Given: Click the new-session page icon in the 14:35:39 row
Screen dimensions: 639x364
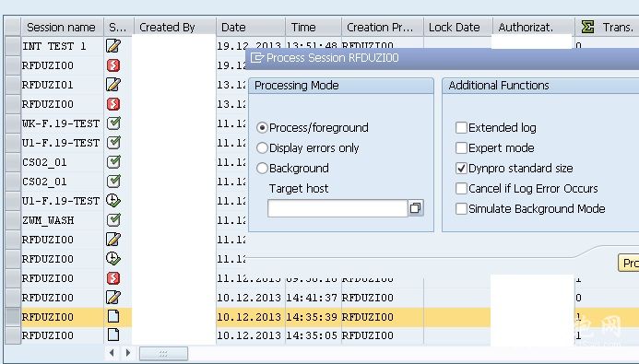Looking at the screenshot, I should click(x=113, y=316).
